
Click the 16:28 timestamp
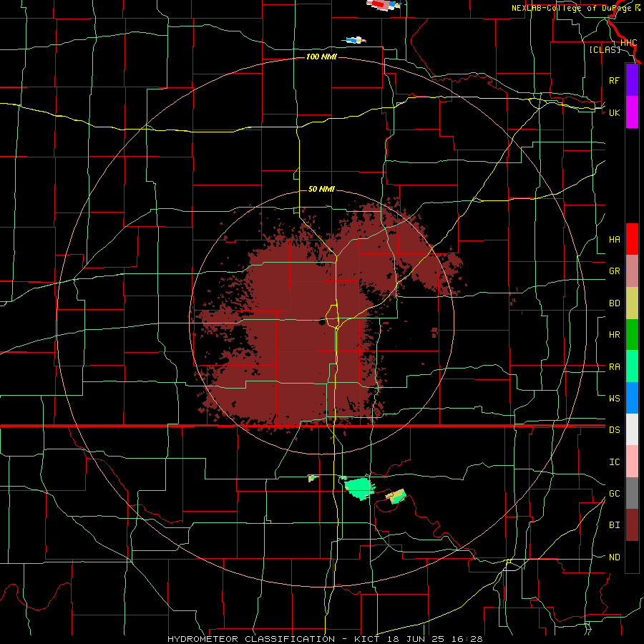pos(466,639)
